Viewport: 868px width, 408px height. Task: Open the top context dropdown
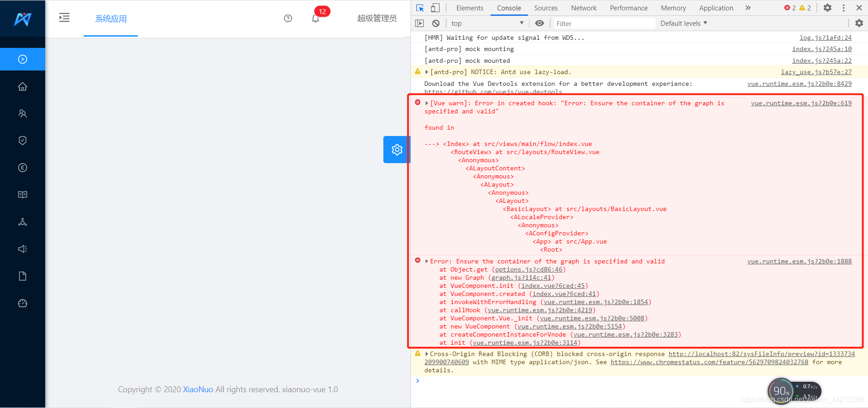tap(487, 23)
